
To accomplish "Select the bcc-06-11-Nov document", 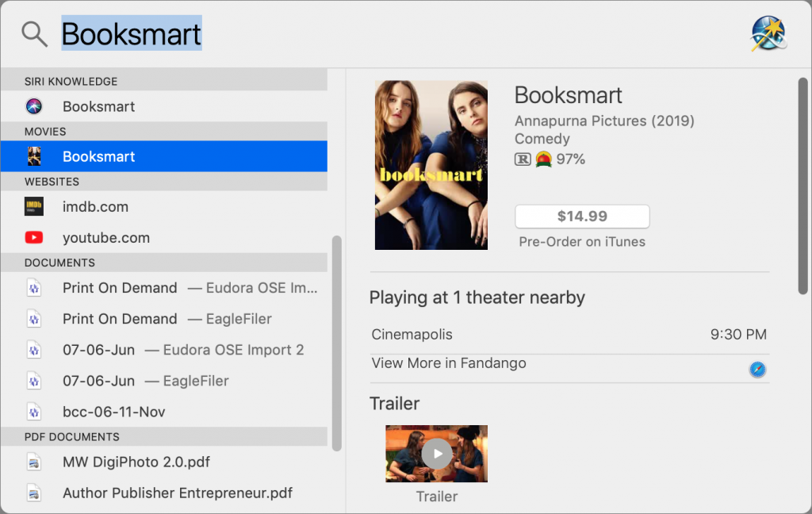I will (x=164, y=412).
